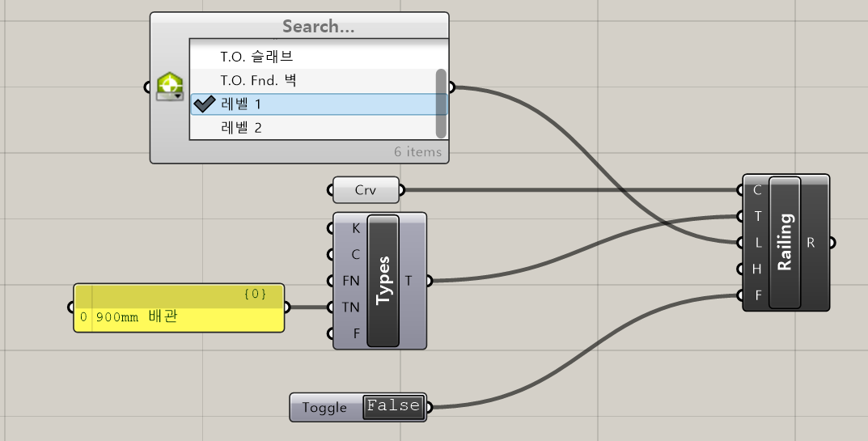The width and height of the screenshot is (868, 441).
Task: Click the R output on Railing
Action: point(811,242)
